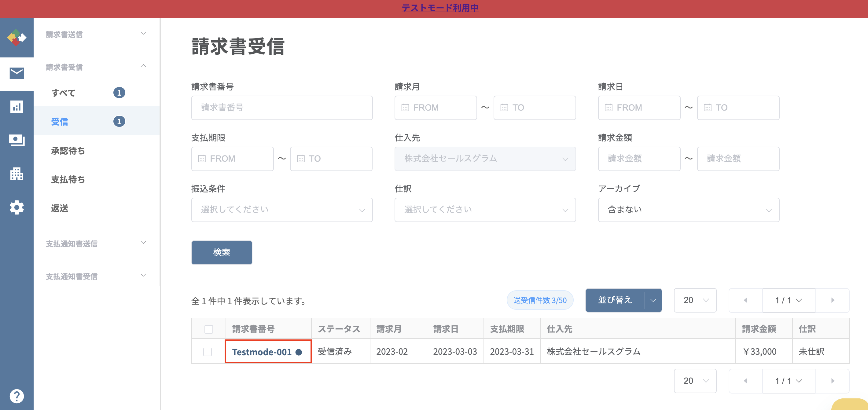Click the 2023-03-31 payment deadline cell
The height and width of the screenshot is (410, 868).
point(512,352)
